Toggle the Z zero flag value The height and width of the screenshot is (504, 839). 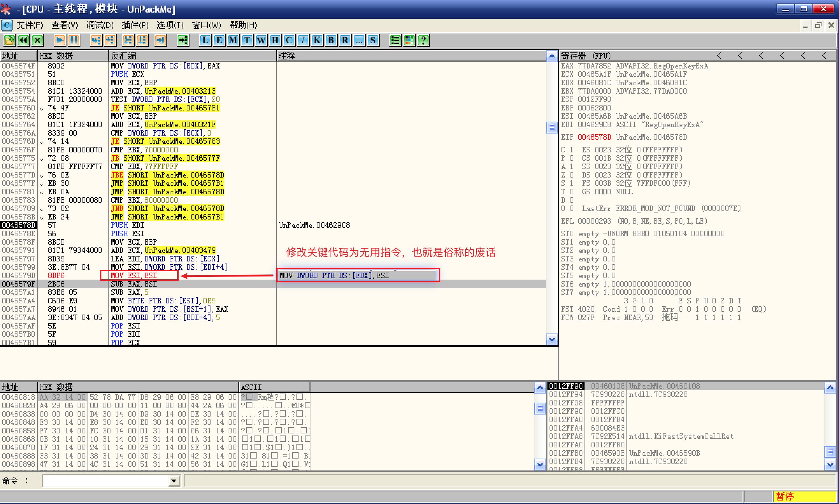coord(571,175)
